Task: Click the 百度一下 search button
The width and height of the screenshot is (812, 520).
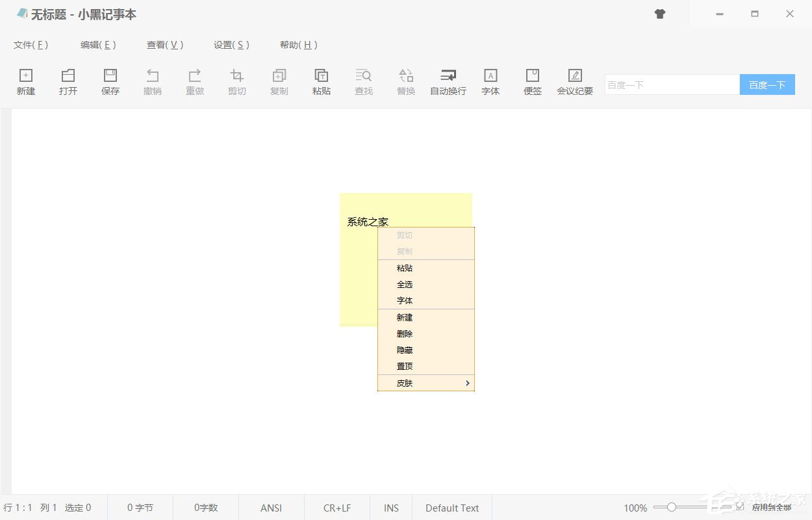Action: (x=767, y=84)
